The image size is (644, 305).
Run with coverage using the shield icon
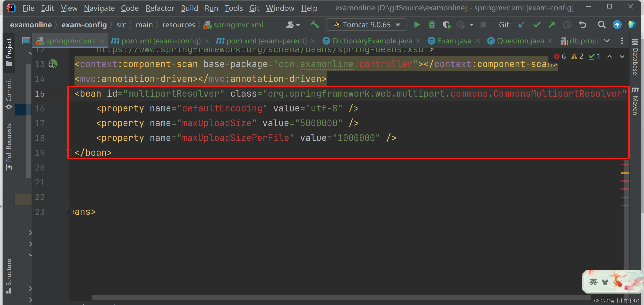447,24
